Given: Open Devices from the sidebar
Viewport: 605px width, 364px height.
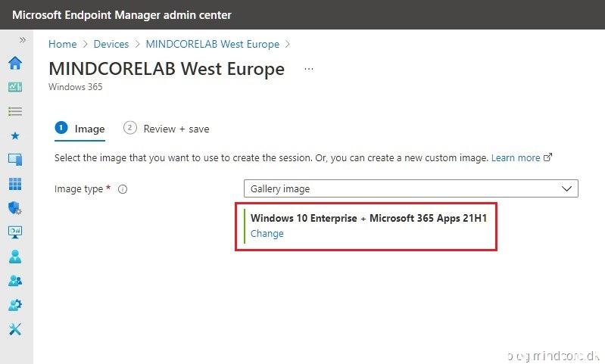Looking at the screenshot, I should [x=15, y=160].
